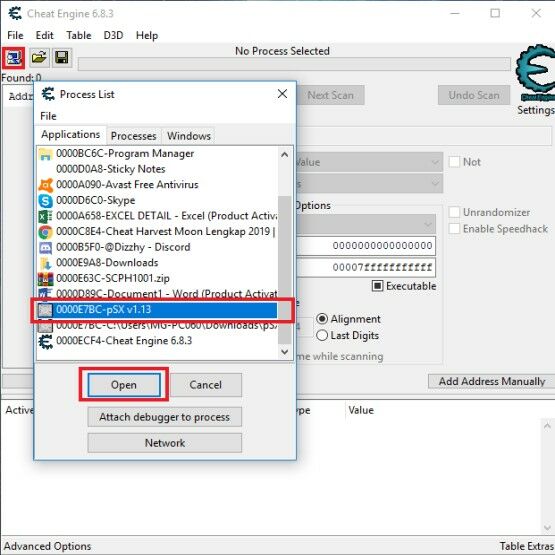The image size is (555, 555).
Task: Open the D3D menu
Action: point(113,35)
